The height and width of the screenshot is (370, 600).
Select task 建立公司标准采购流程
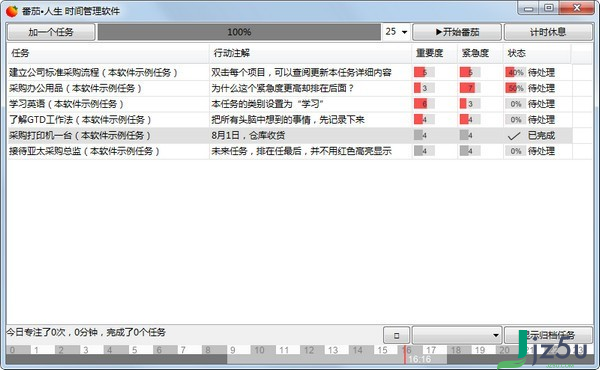click(93, 72)
